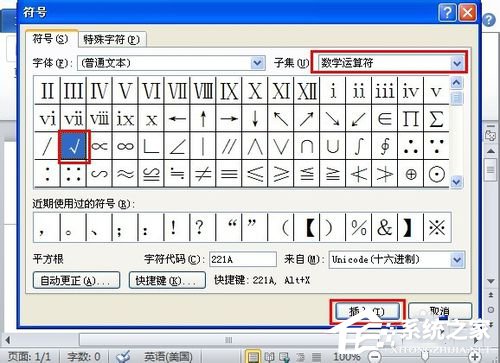Select the less-than-or-equal ≤ symbol
500x363 pixels.
tap(255, 174)
